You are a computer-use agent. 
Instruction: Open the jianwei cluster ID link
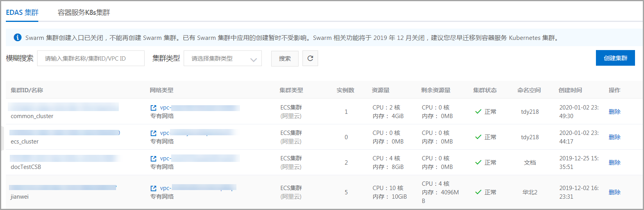pos(63,188)
